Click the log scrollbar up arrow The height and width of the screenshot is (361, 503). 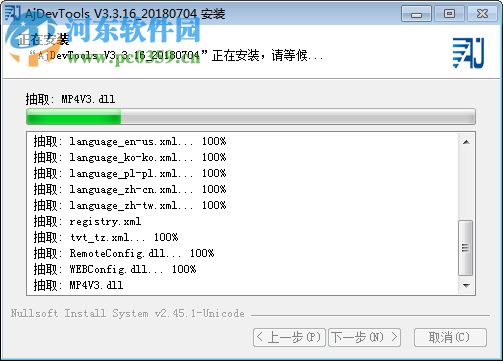coord(466,142)
